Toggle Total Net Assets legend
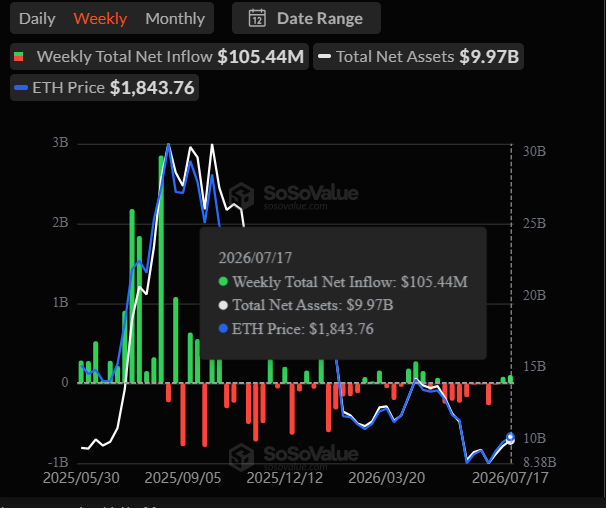The width and height of the screenshot is (606, 508). [x=418, y=56]
